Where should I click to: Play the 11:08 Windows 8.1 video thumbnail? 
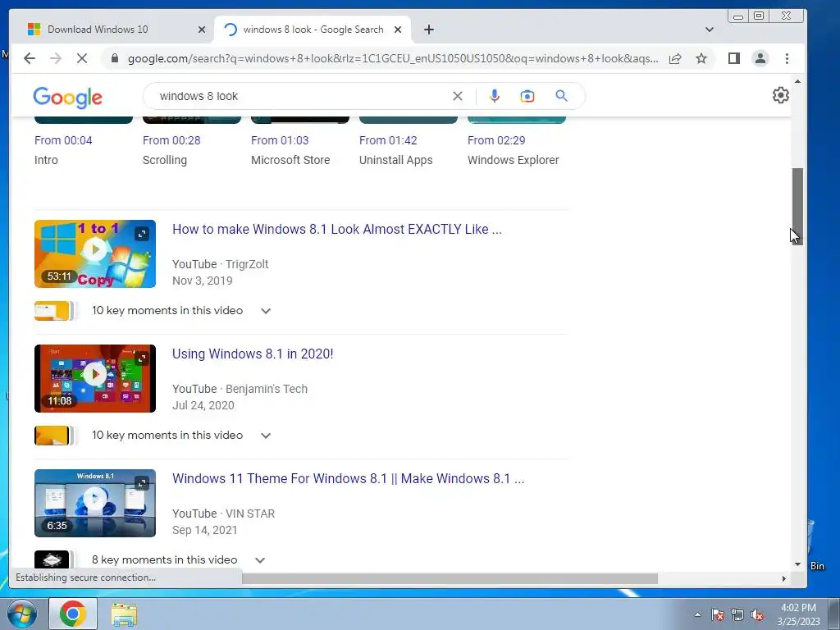95,378
